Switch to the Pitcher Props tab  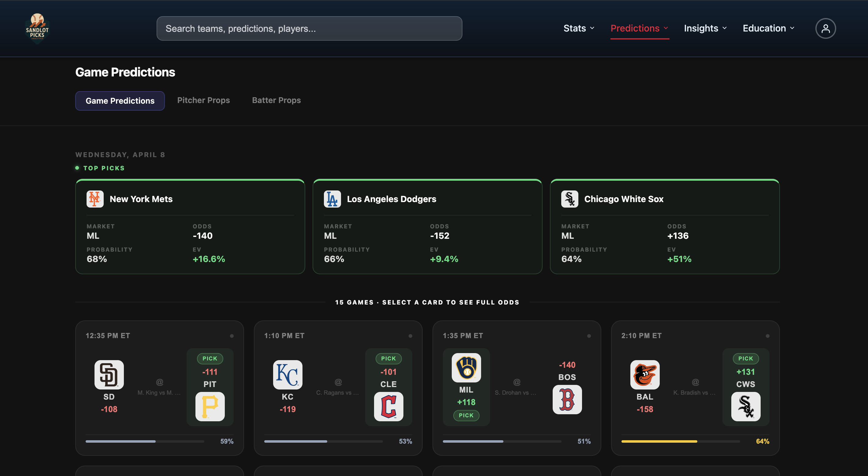(203, 100)
